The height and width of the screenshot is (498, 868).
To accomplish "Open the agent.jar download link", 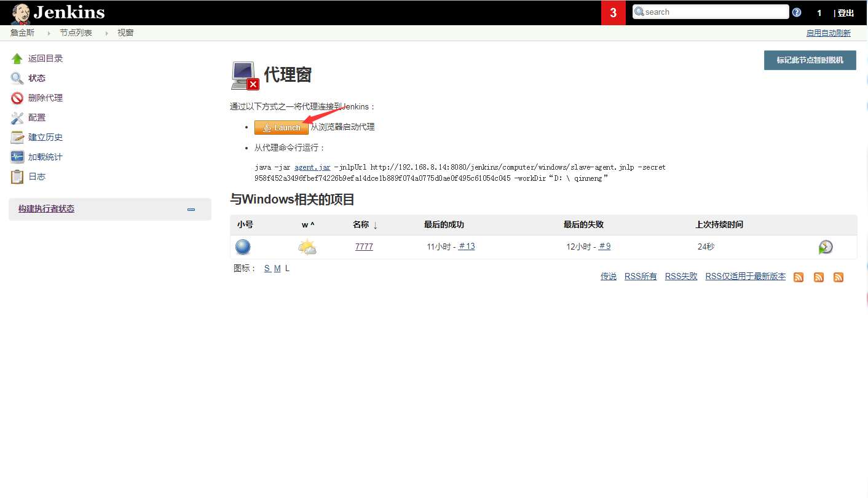I will point(312,167).
